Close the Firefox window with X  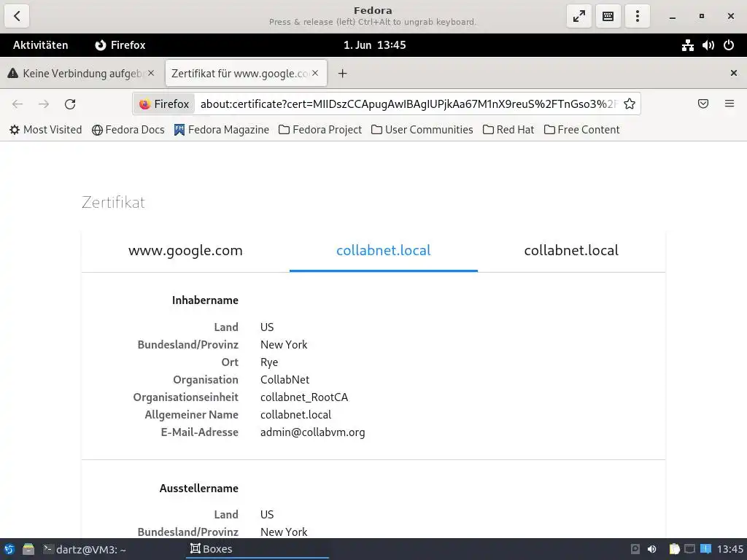734,73
